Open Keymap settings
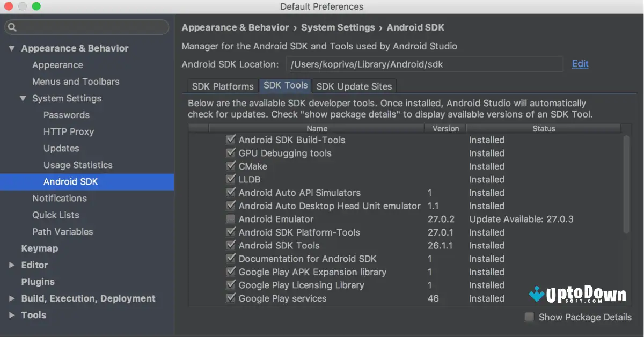Screen dimensions: 644x337 pyautogui.click(x=38, y=248)
